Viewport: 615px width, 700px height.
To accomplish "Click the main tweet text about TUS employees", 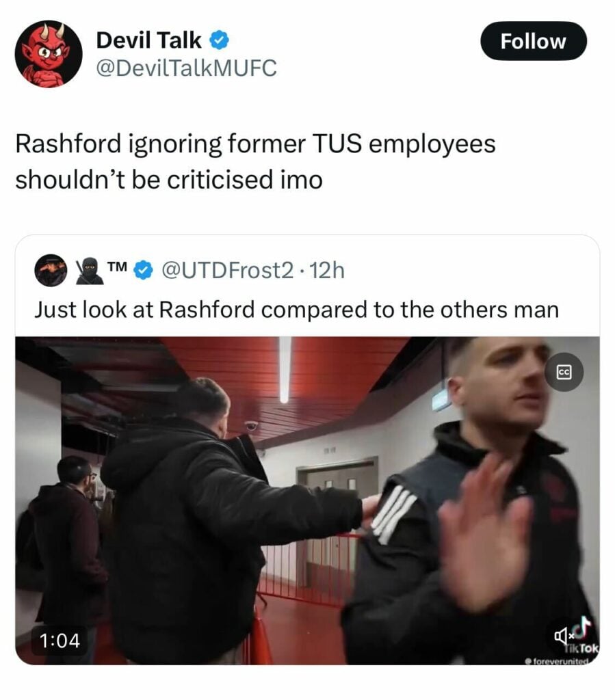I will (x=255, y=161).
